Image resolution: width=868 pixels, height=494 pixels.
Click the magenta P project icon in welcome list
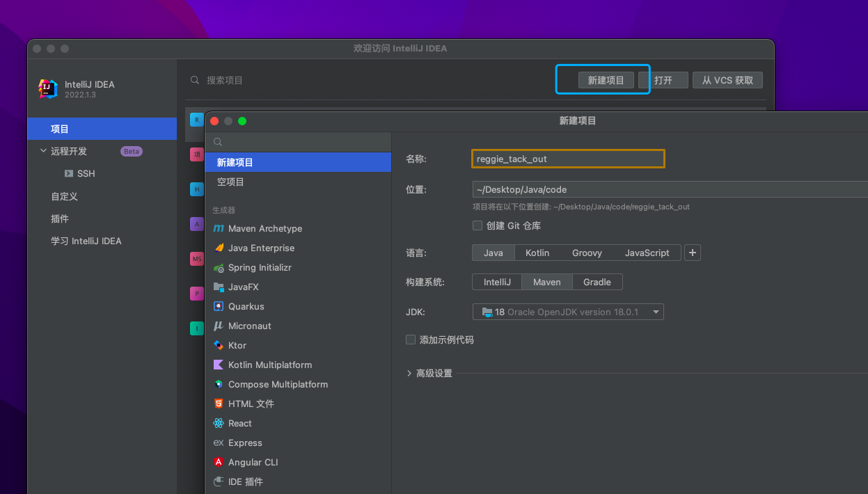pyautogui.click(x=197, y=294)
